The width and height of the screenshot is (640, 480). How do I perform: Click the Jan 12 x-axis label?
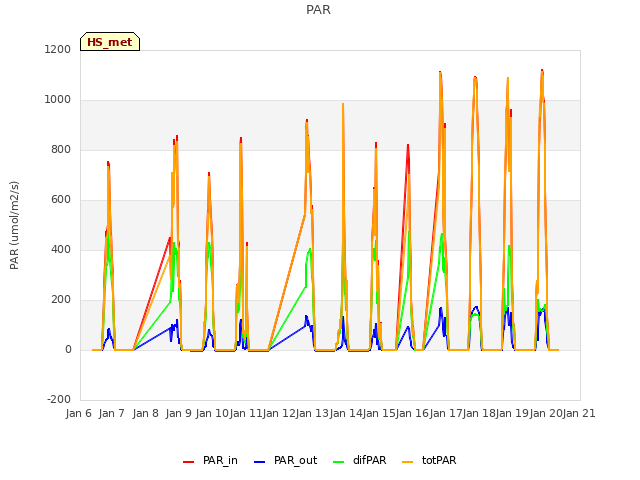point(279,413)
